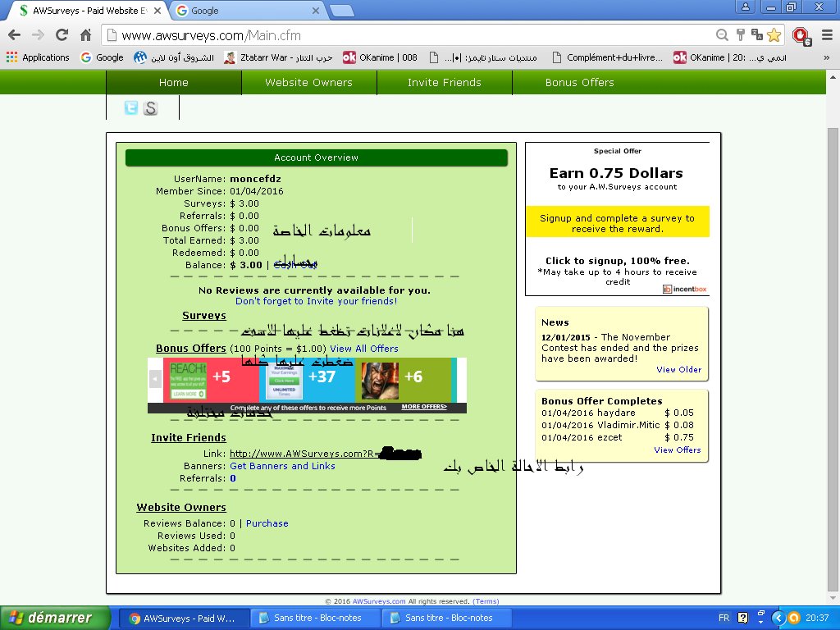Image resolution: width=840 pixels, height=630 pixels.
Task: Open Bonus Offers in nav bar
Action: click(x=580, y=83)
